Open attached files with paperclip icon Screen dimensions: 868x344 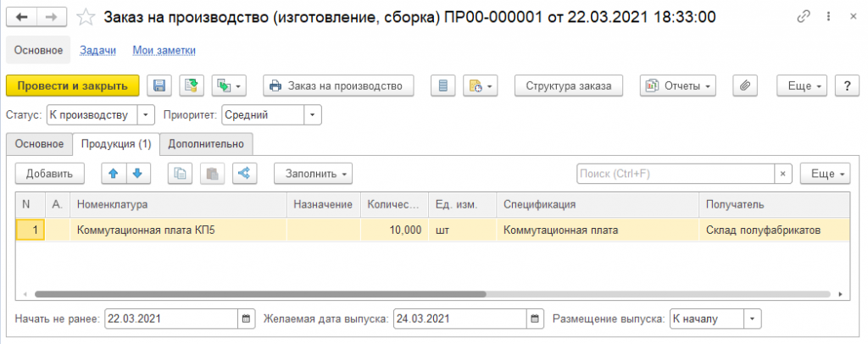point(745,86)
